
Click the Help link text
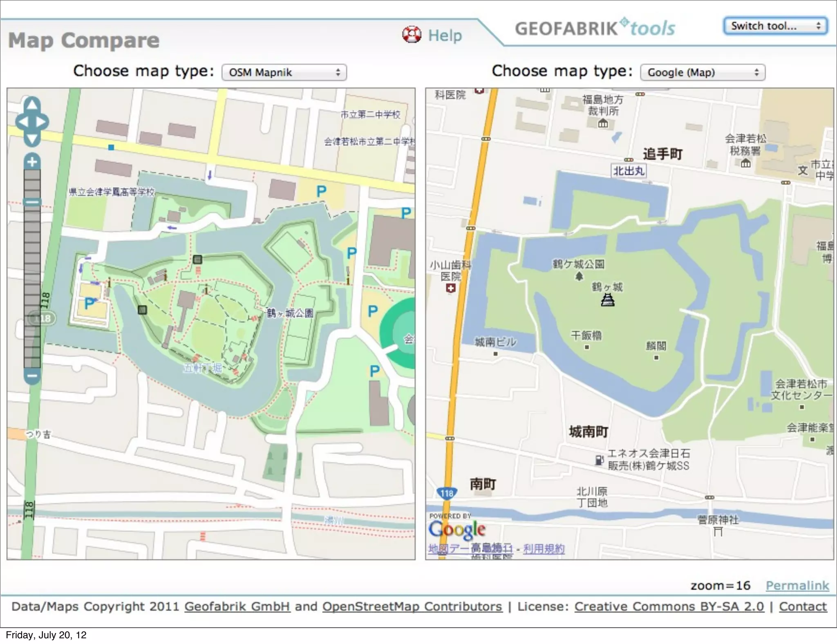[x=445, y=36]
